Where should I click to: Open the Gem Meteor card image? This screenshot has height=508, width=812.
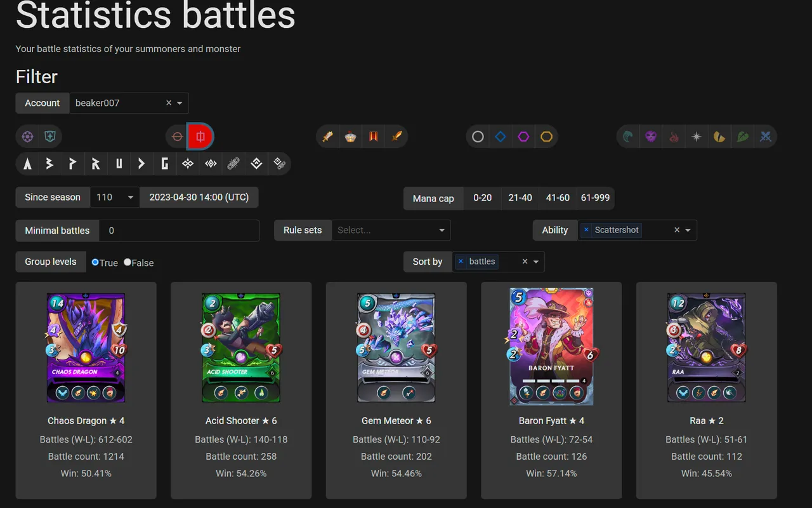click(x=396, y=347)
